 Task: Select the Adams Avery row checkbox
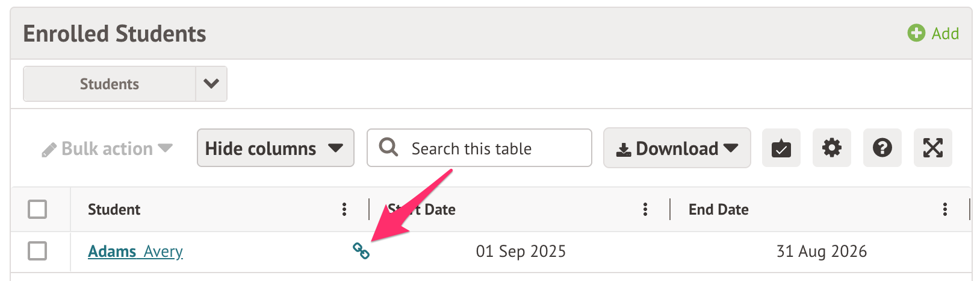pyautogui.click(x=37, y=251)
